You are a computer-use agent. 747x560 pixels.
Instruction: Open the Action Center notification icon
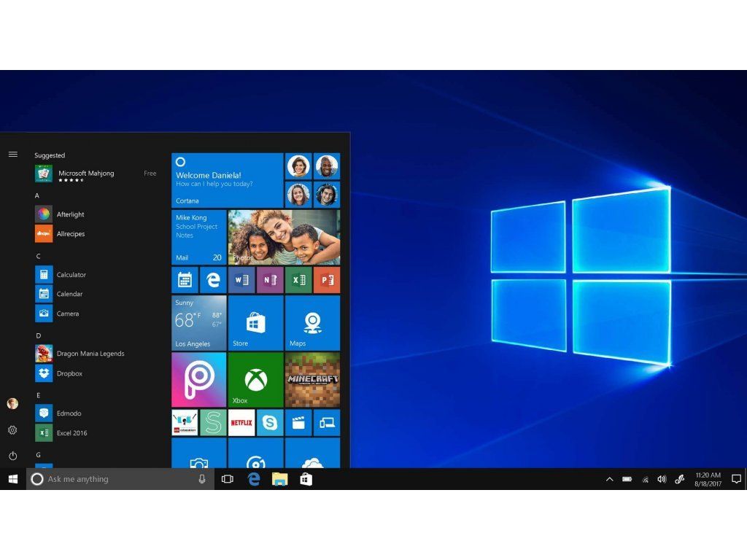[736, 480]
